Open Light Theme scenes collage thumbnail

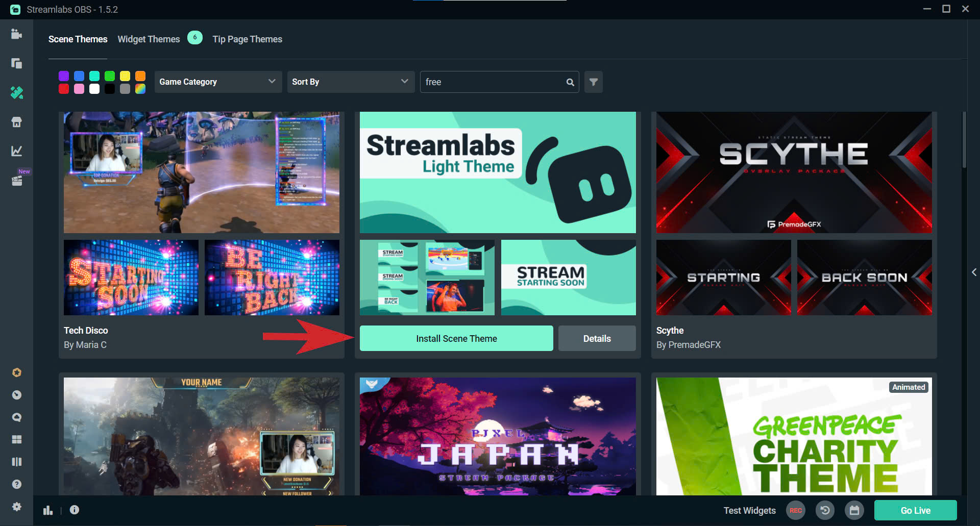point(427,278)
